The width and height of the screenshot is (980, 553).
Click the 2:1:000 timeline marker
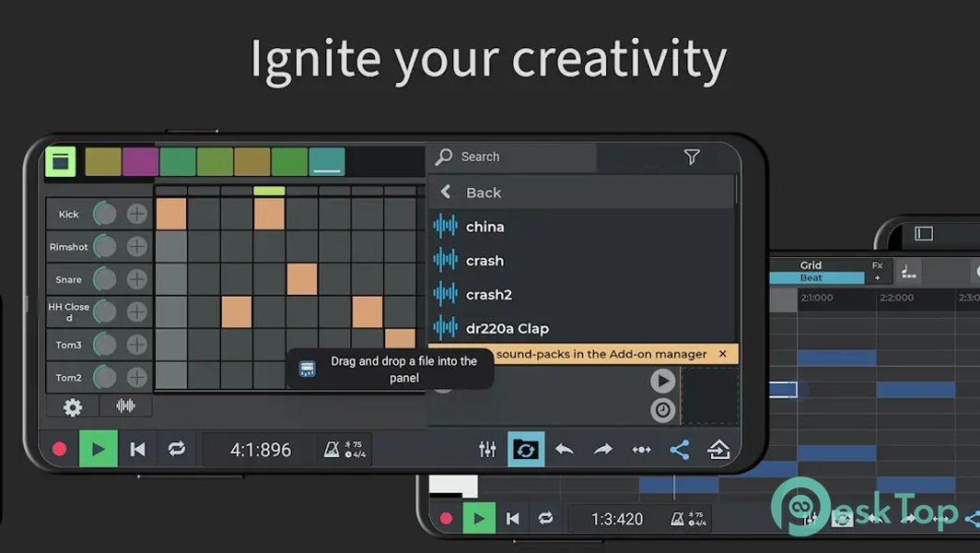[817, 298]
